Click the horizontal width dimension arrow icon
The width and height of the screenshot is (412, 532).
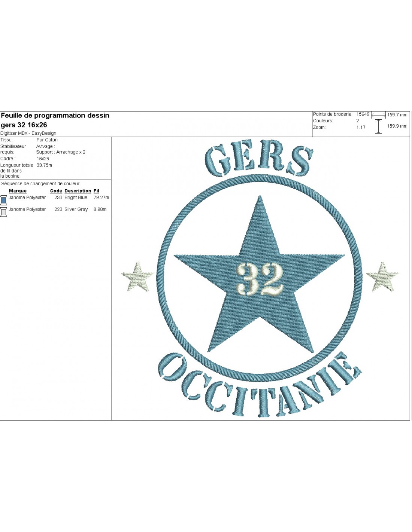coord(378,115)
